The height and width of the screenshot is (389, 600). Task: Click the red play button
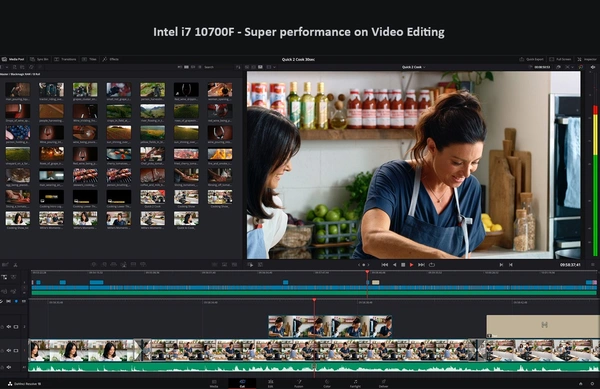[x=412, y=265]
